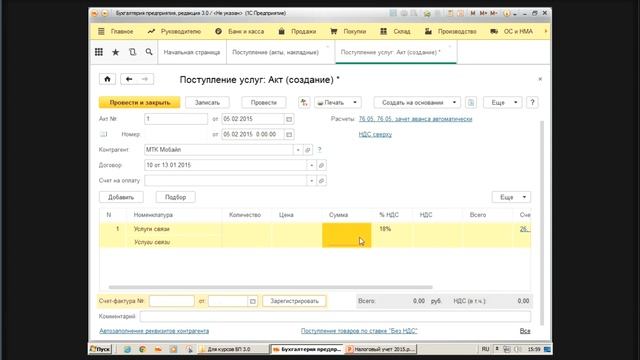
Task: Open the Руководителю section
Action: tap(174, 31)
